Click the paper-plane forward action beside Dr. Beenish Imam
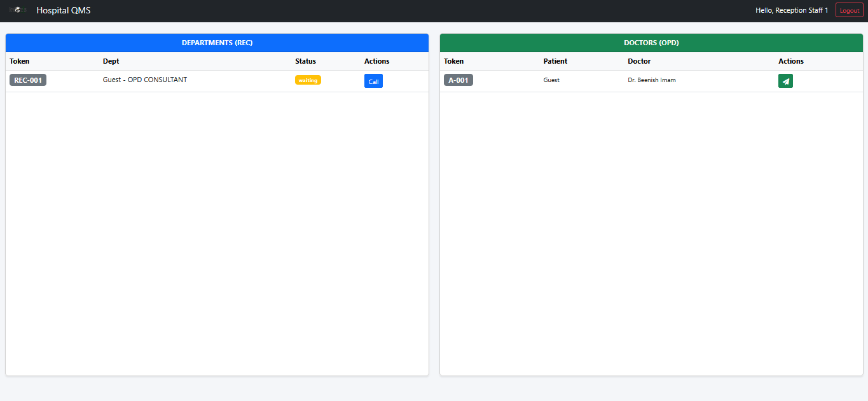 [785, 81]
